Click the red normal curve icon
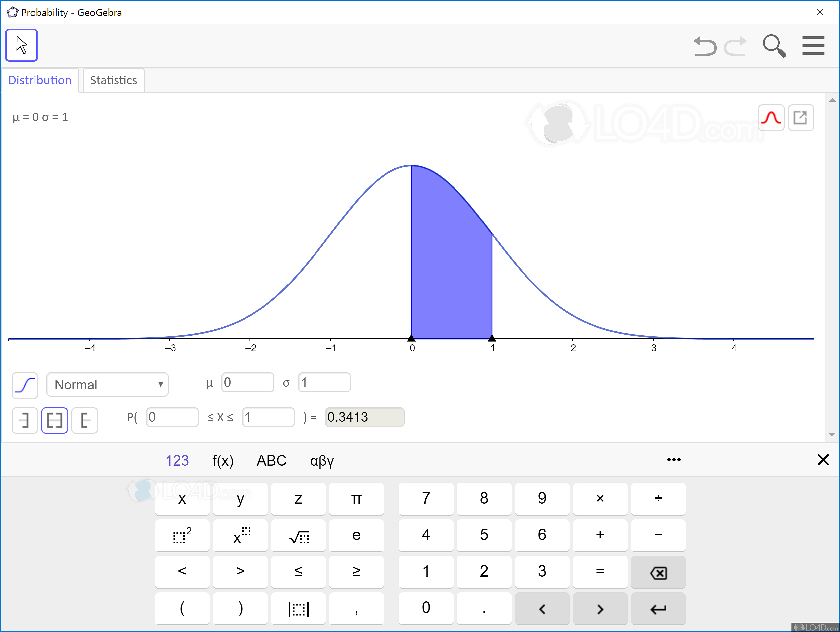 pyautogui.click(x=771, y=118)
